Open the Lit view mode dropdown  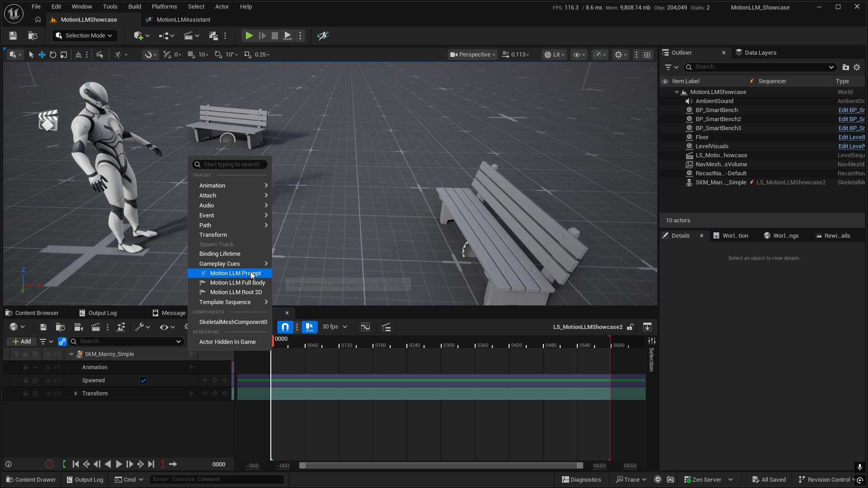554,55
